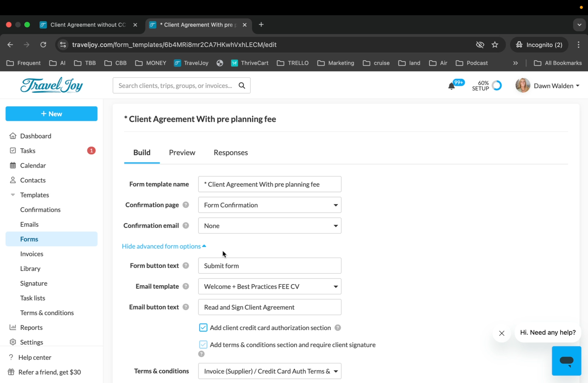This screenshot has height=383, width=588.
Task: Click the TravelJoy logo
Action: click(x=52, y=85)
